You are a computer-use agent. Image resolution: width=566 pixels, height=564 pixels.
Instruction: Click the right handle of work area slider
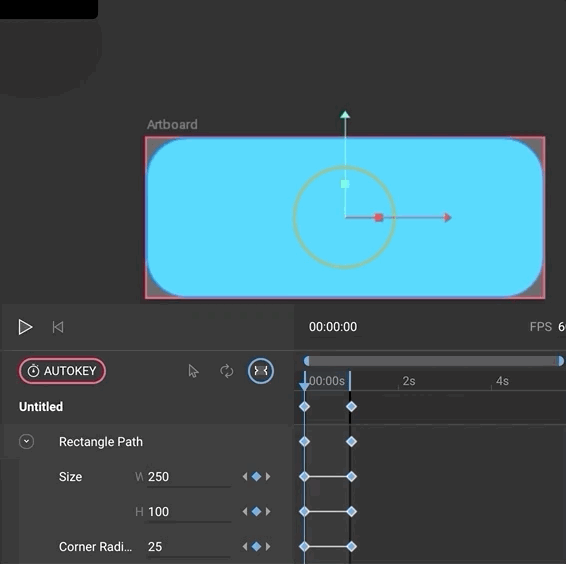point(560,361)
